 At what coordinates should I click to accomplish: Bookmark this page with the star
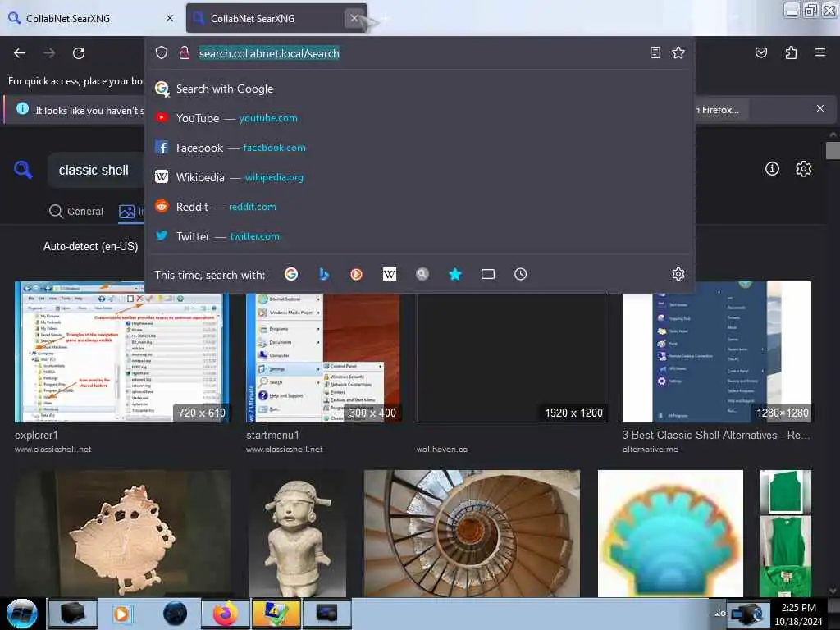point(678,52)
